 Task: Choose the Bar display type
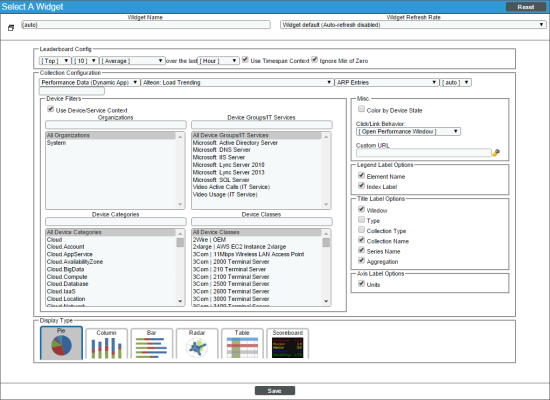point(152,344)
